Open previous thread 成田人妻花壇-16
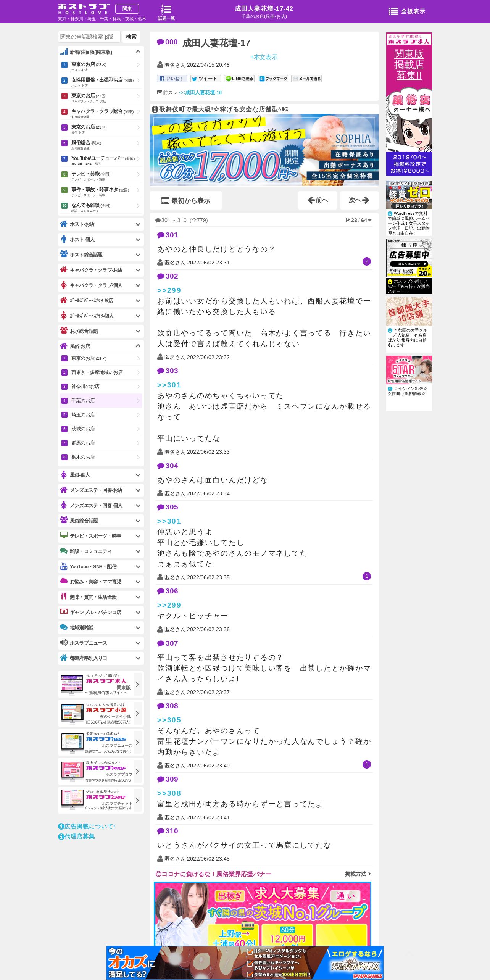 200,92
